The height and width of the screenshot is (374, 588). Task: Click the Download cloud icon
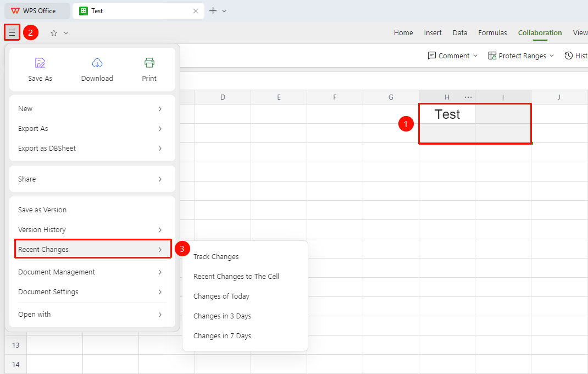(x=97, y=63)
